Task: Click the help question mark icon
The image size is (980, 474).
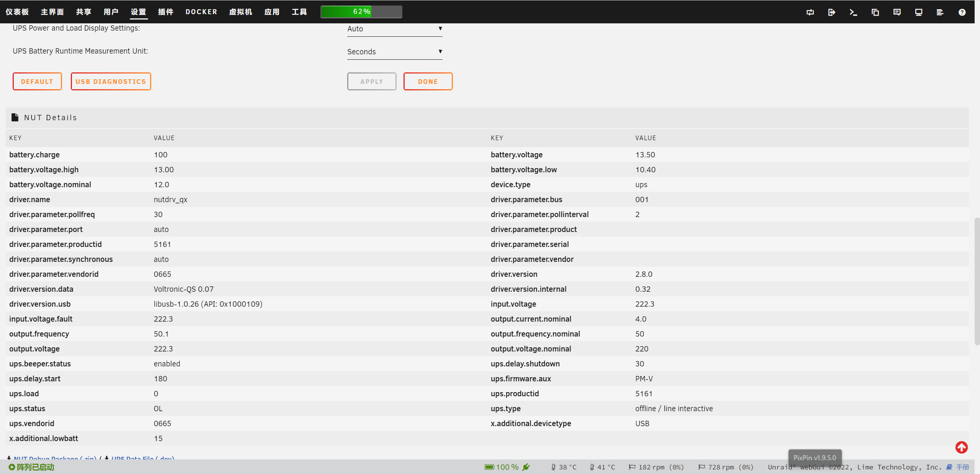Action: pyautogui.click(x=962, y=12)
